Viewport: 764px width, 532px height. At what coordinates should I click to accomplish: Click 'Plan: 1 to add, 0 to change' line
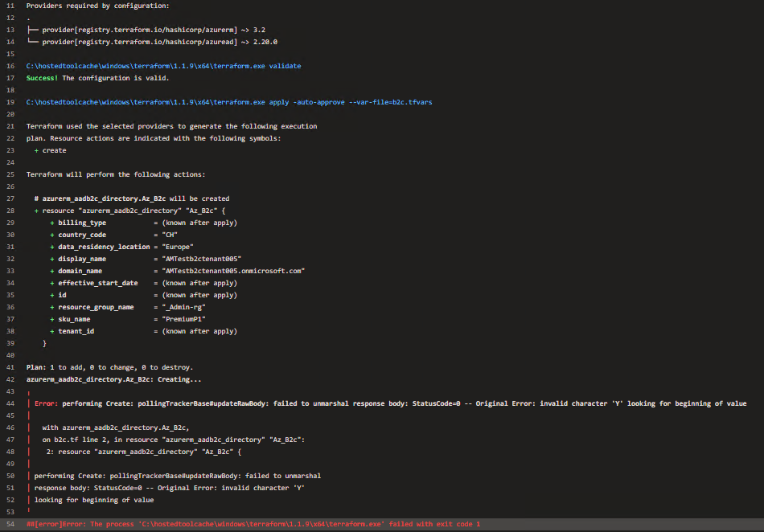(x=109, y=367)
